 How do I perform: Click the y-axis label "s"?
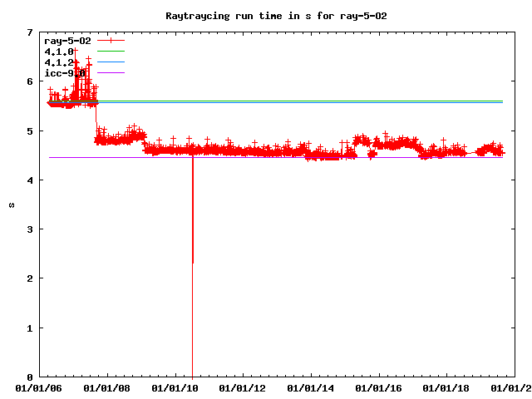[11, 204]
